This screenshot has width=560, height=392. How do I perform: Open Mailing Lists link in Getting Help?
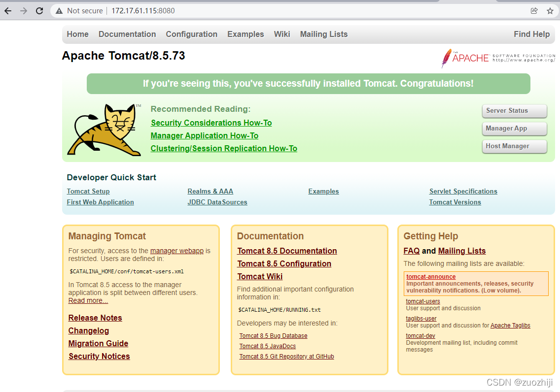tap(462, 251)
